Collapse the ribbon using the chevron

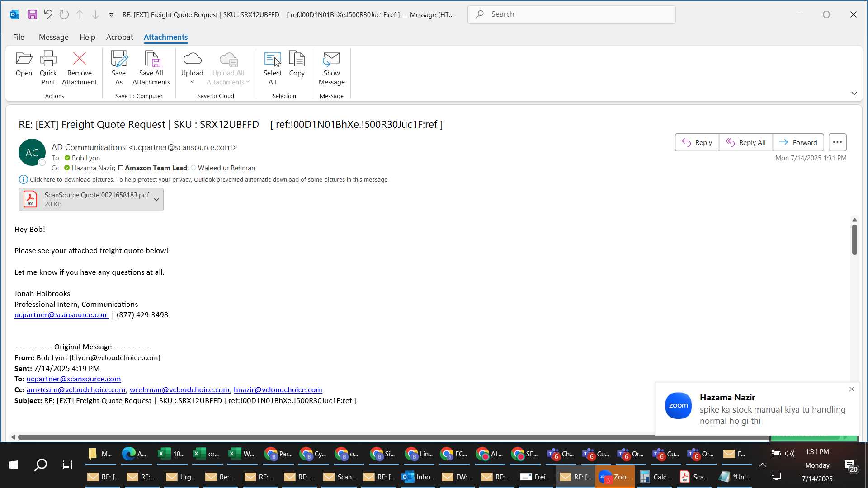tap(854, 94)
